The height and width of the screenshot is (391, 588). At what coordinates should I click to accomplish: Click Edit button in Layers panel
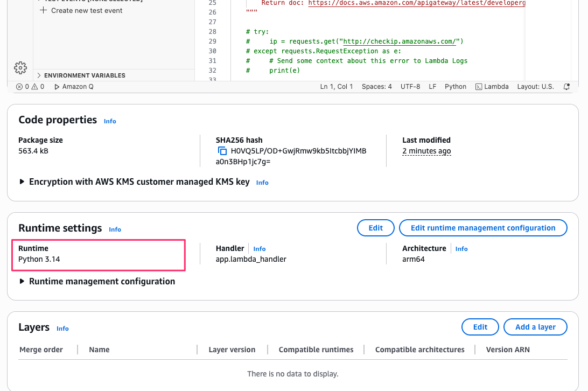pos(480,327)
